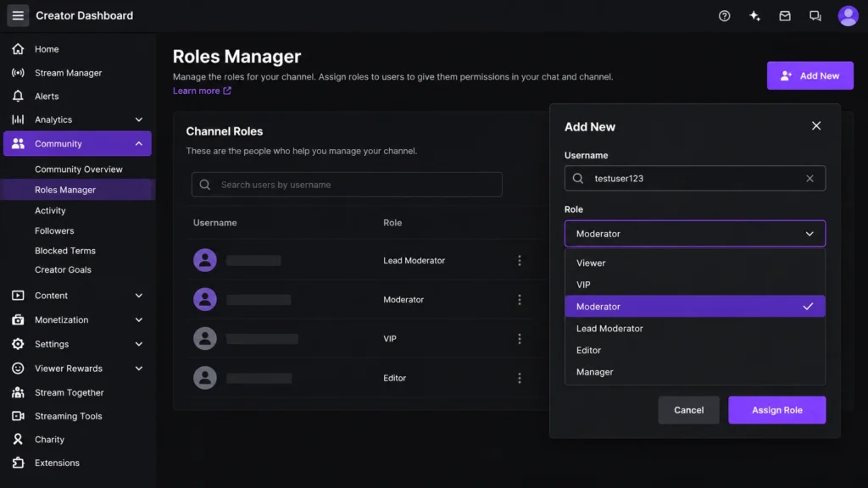Screen dimensions: 868x488
Task: Open Followers in the sidebar
Action: [x=54, y=230]
